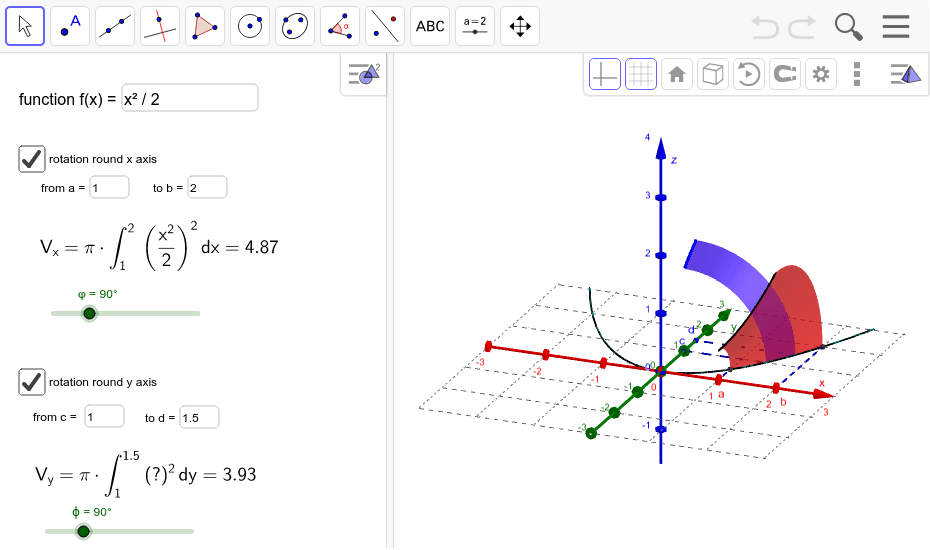Select the Move Graphics View tool

pos(520,26)
